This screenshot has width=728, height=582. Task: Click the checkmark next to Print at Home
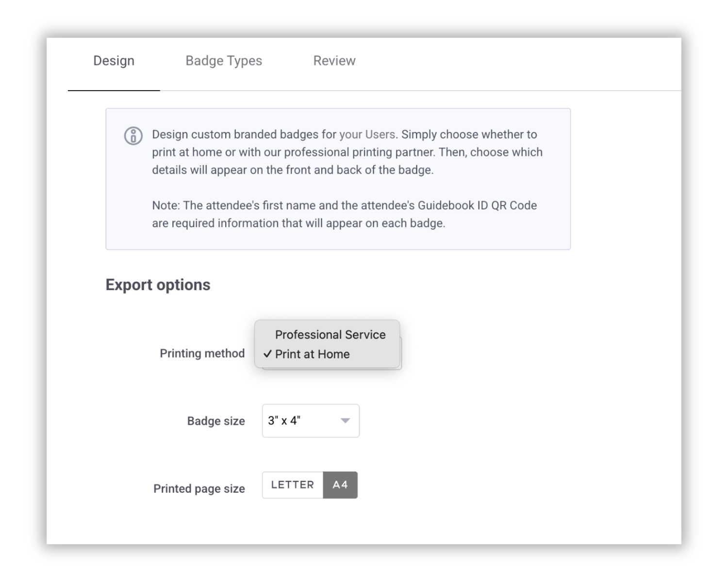click(267, 354)
